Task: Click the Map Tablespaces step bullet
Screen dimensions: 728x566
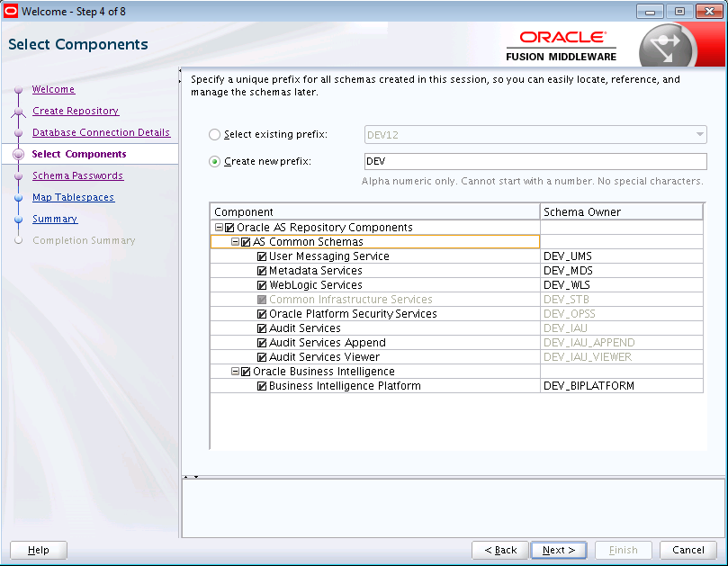Action: pyautogui.click(x=19, y=198)
